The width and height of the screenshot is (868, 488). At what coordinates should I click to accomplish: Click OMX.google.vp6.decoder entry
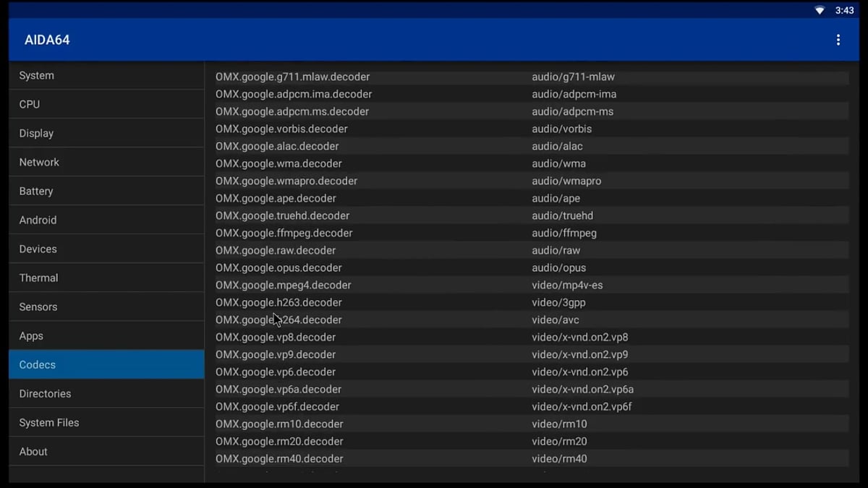point(532,372)
